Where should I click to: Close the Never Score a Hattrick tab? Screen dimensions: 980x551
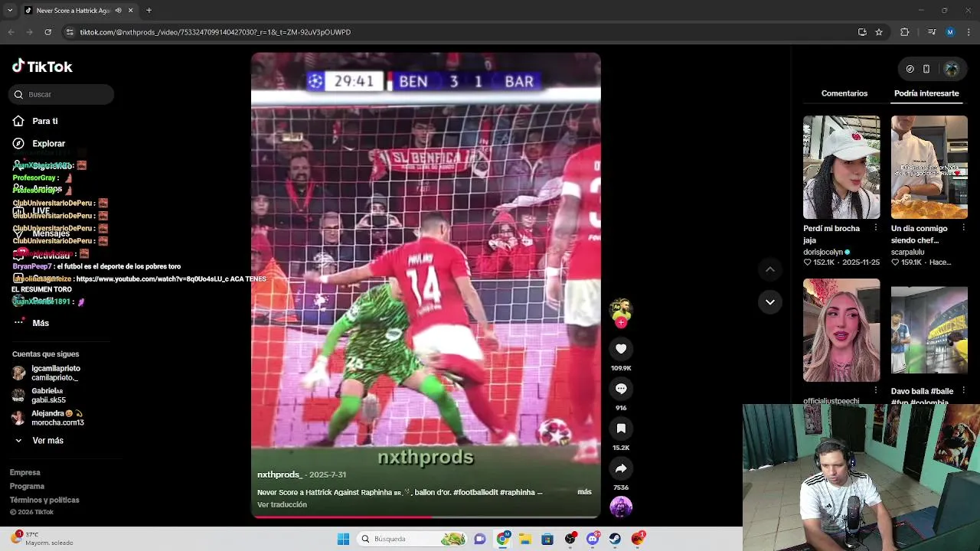coord(130,11)
